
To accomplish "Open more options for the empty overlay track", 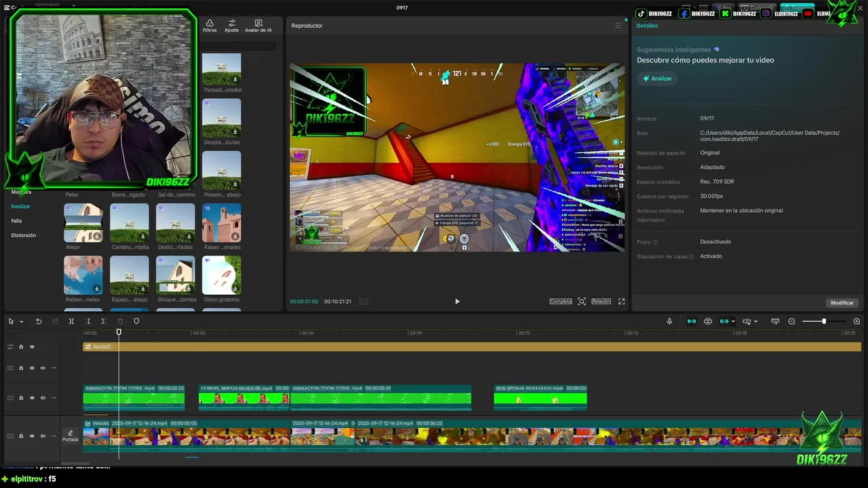I will coord(54,368).
